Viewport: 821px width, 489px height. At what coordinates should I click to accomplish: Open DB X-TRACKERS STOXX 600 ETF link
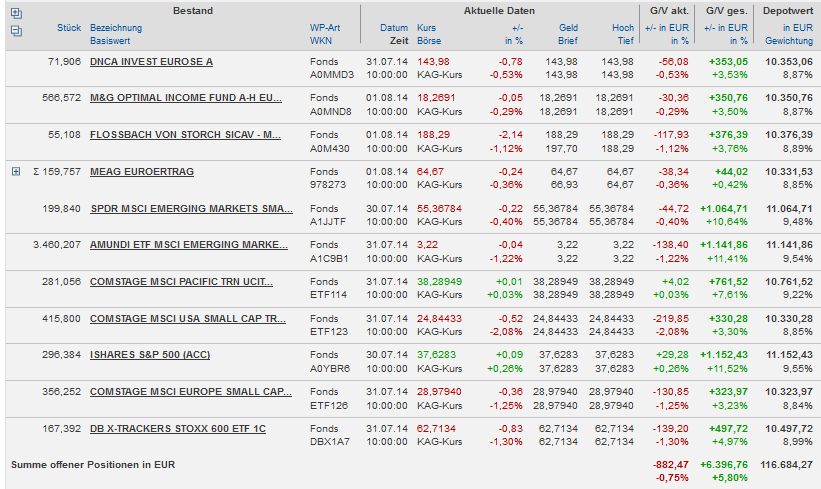[178, 428]
